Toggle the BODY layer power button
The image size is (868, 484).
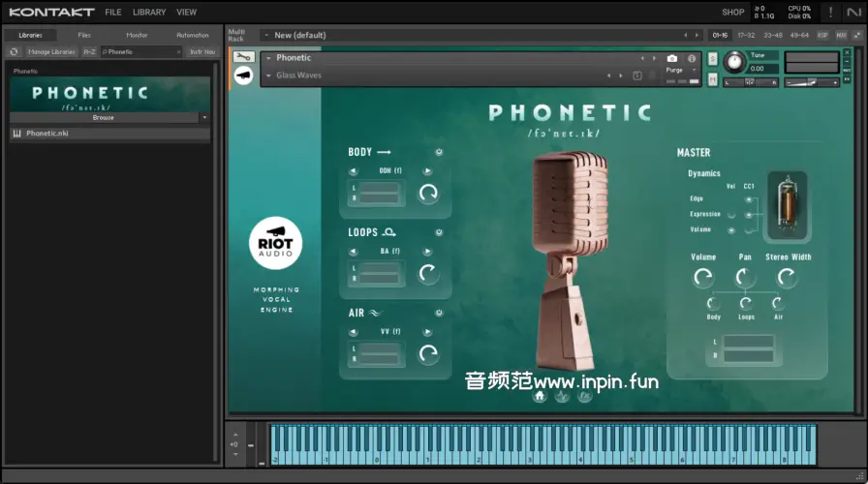(439, 153)
